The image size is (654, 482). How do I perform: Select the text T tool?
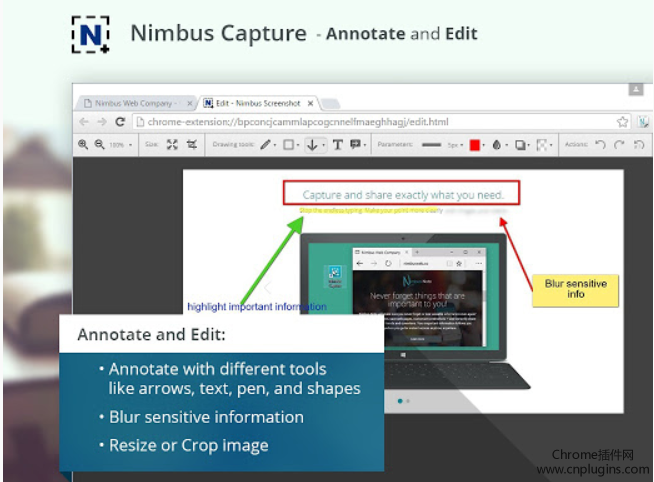(x=338, y=145)
